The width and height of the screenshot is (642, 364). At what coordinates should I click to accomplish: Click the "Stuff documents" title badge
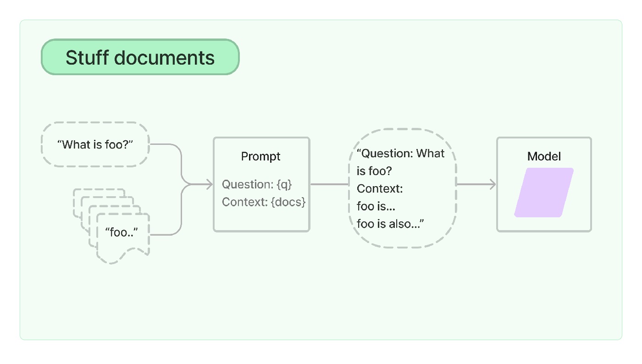click(140, 57)
